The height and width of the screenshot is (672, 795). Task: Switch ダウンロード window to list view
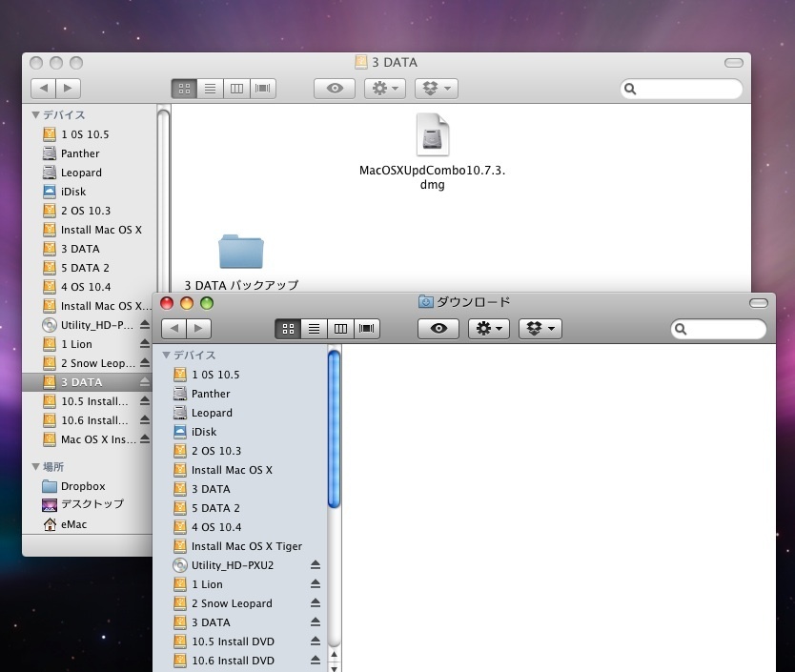(315, 329)
